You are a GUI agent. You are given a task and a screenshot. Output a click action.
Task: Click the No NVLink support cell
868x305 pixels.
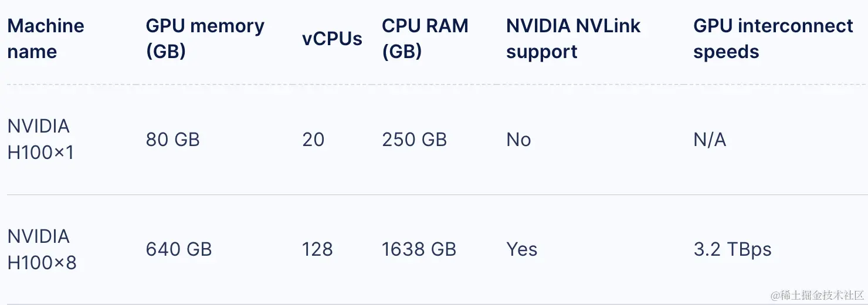(518, 140)
